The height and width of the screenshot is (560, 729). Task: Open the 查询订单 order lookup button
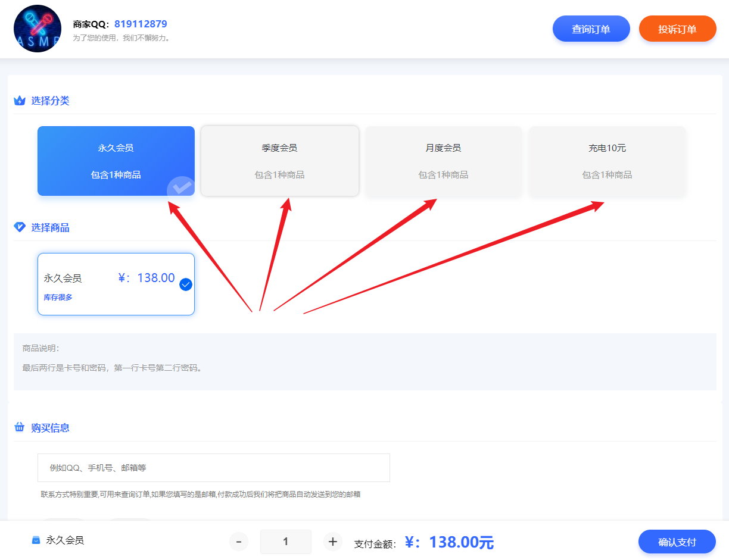click(x=591, y=29)
